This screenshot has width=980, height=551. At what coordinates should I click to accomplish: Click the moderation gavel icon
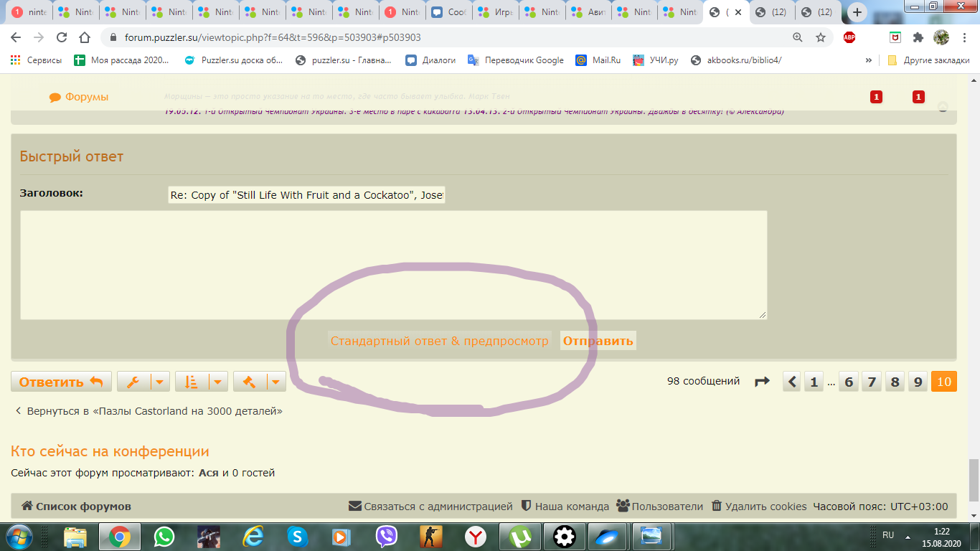pyautogui.click(x=250, y=382)
